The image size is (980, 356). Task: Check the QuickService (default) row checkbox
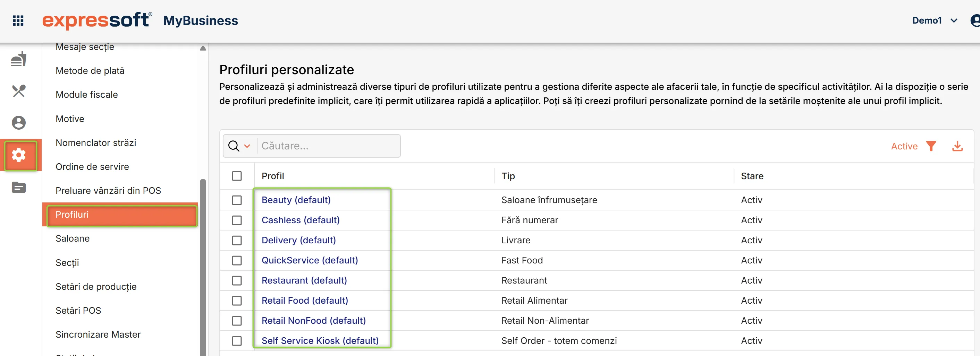[x=237, y=261]
